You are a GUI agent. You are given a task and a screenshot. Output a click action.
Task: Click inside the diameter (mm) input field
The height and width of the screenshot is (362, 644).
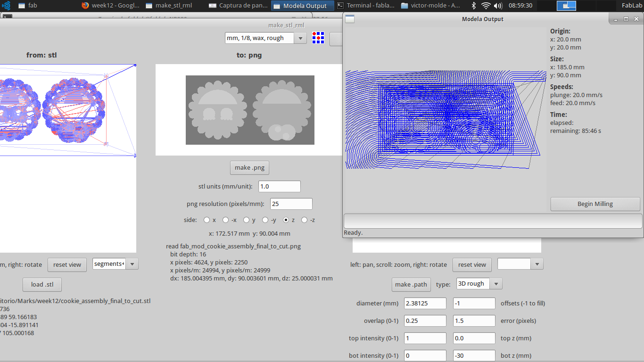coord(424,303)
